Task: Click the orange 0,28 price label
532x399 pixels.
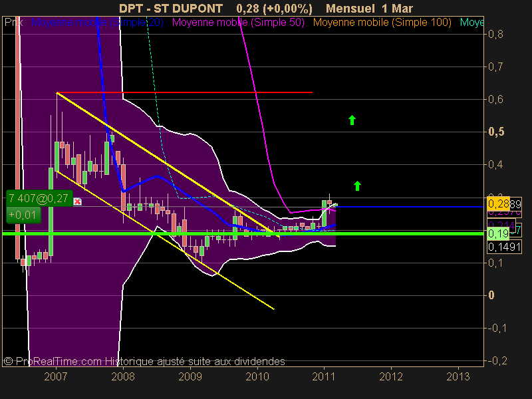Action: pos(498,203)
